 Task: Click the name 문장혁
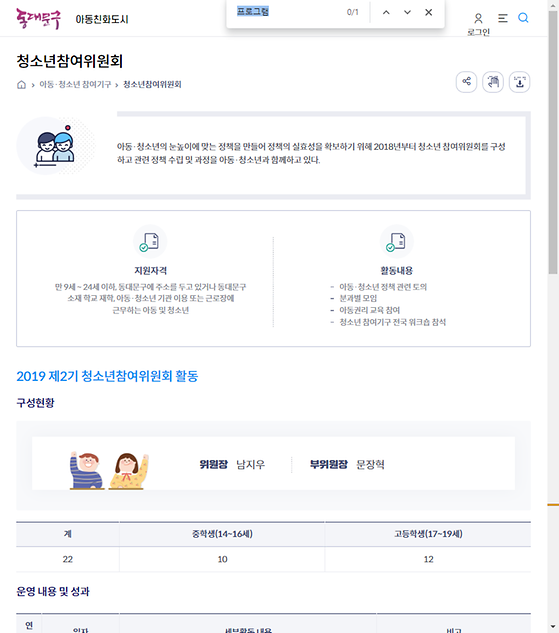370,464
